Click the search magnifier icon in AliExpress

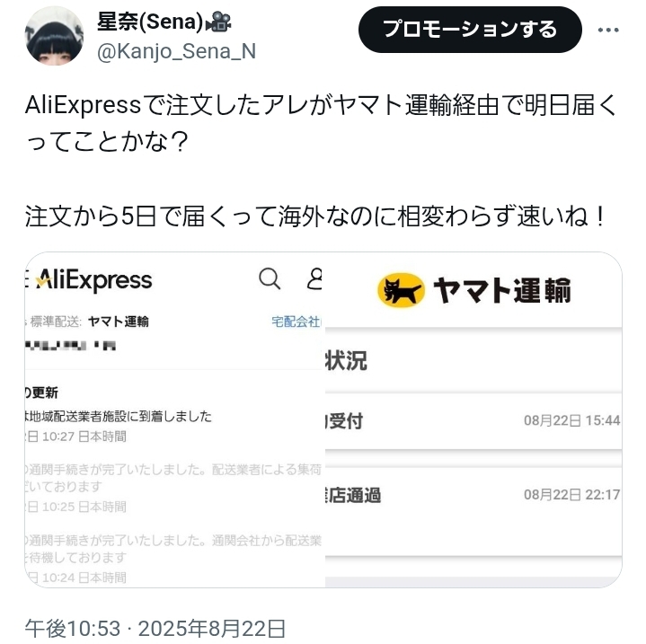click(x=270, y=278)
